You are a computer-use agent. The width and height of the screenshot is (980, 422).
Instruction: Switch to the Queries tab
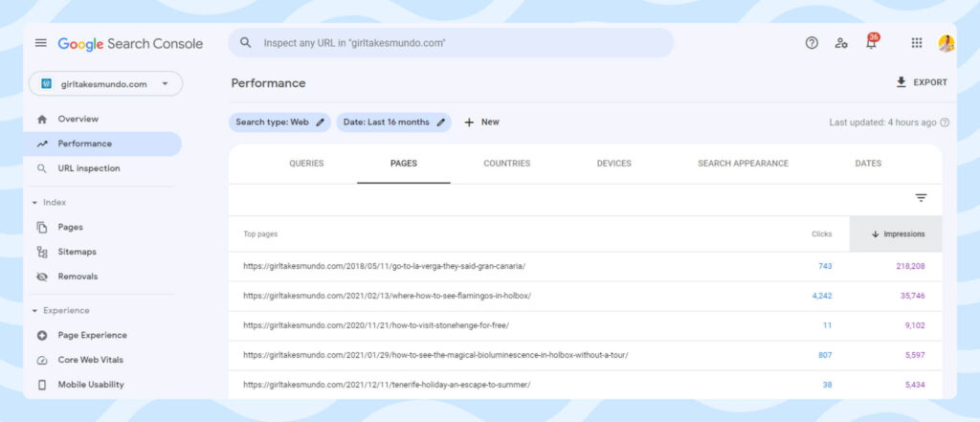[x=306, y=164]
